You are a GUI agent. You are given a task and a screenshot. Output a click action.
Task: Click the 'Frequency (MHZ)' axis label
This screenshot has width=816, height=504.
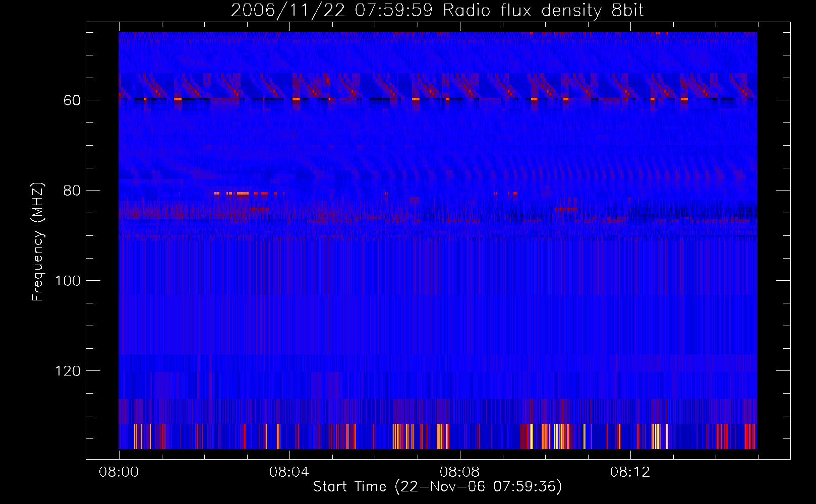38,241
